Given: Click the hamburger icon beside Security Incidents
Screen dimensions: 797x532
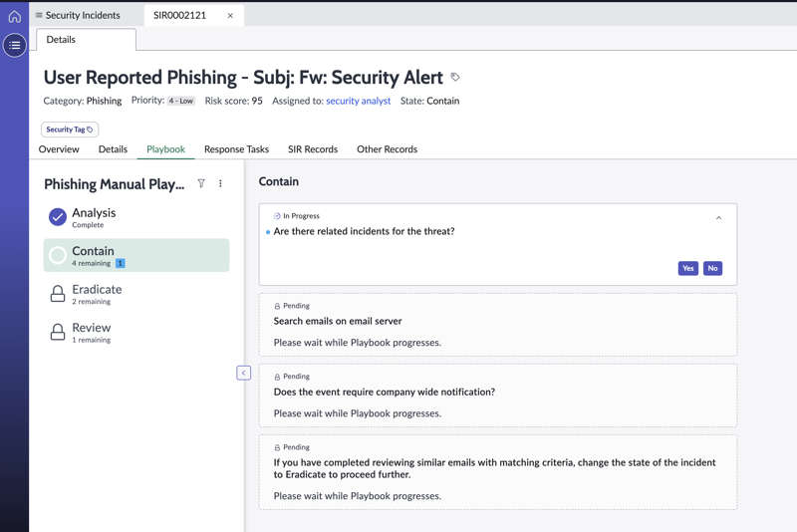Looking at the screenshot, I should [39, 15].
